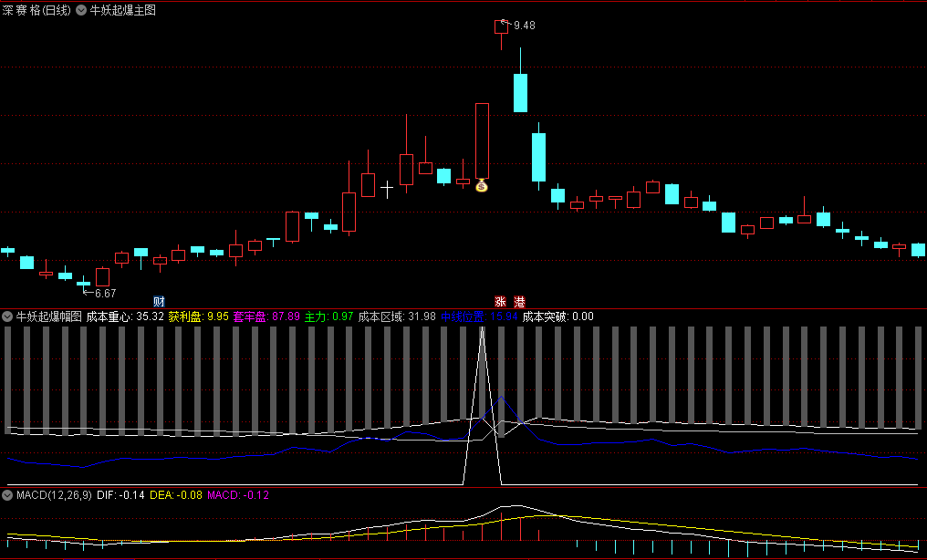Click the 成本突破: 0.00 value

point(558,316)
